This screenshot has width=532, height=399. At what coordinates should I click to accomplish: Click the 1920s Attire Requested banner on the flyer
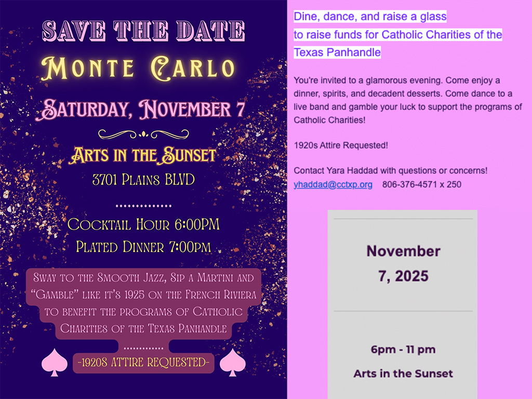pos(143,362)
